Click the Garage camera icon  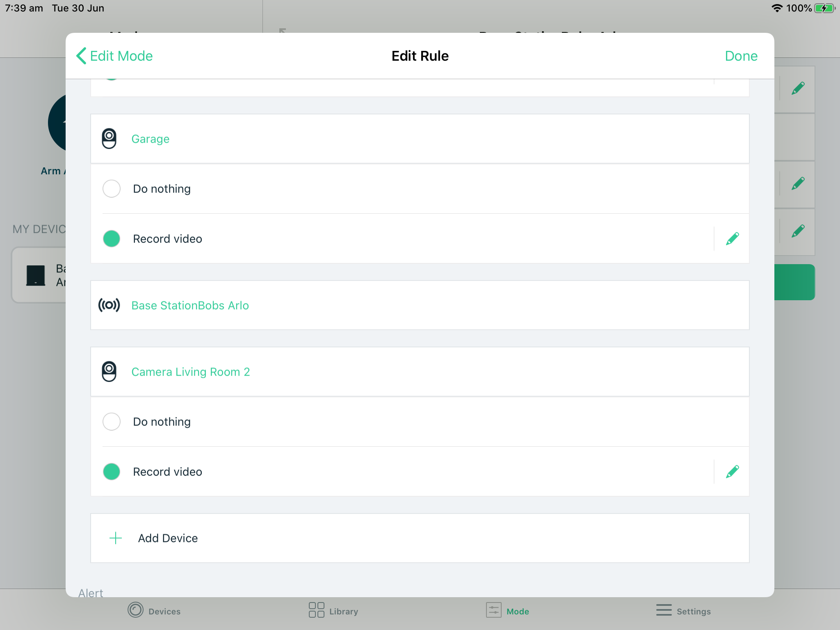click(x=108, y=138)
